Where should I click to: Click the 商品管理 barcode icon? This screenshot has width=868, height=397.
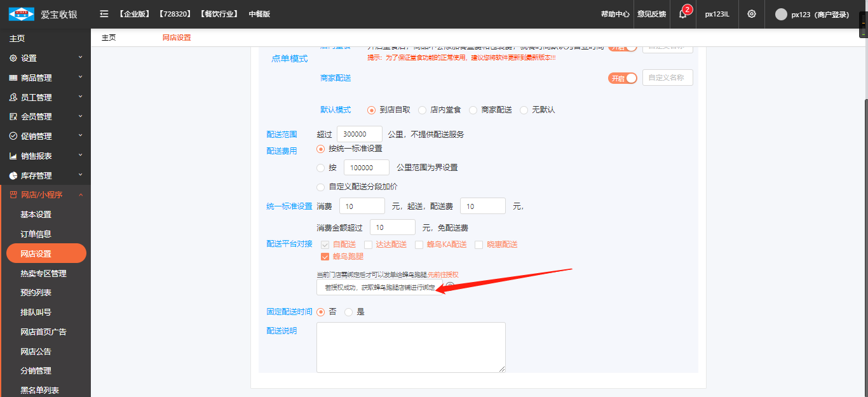coord(13,78)
